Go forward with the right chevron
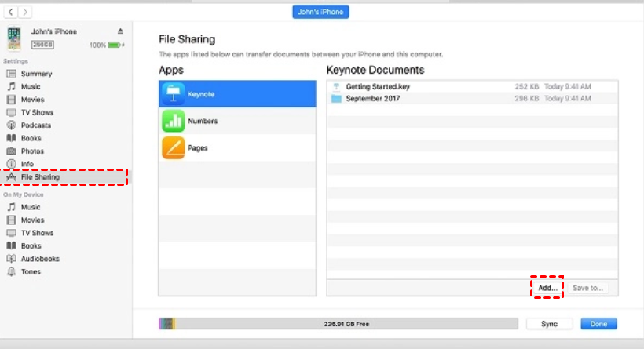The width and height of the screenshot is (644, 349). point(25,13)
